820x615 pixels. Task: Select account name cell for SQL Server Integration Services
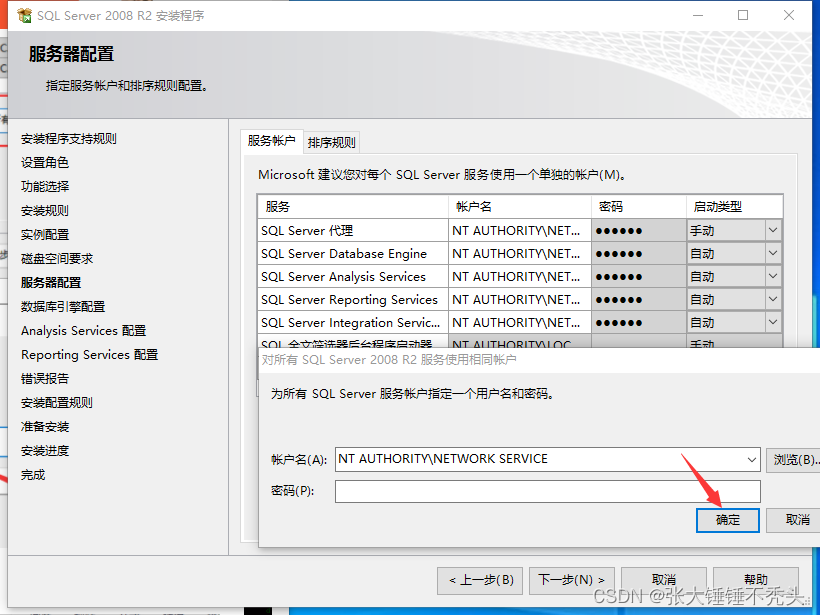[x=520, y=323]
